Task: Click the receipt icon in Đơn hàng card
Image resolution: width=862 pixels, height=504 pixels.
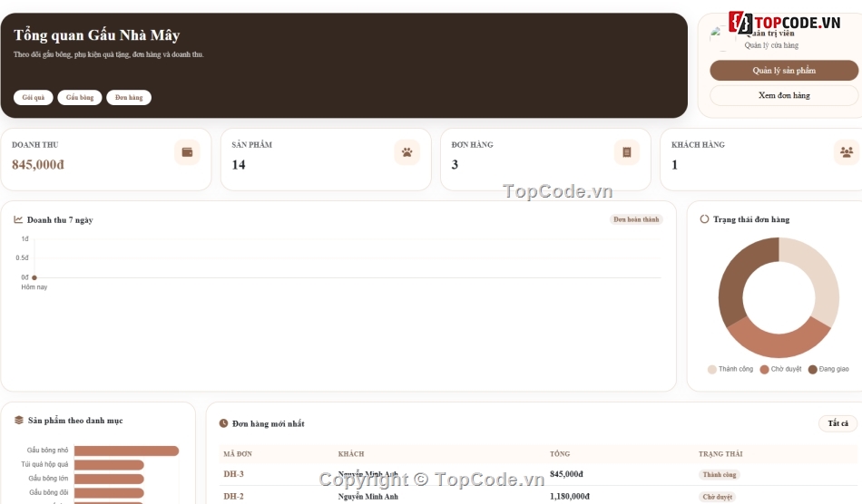Action: [627, 152]
